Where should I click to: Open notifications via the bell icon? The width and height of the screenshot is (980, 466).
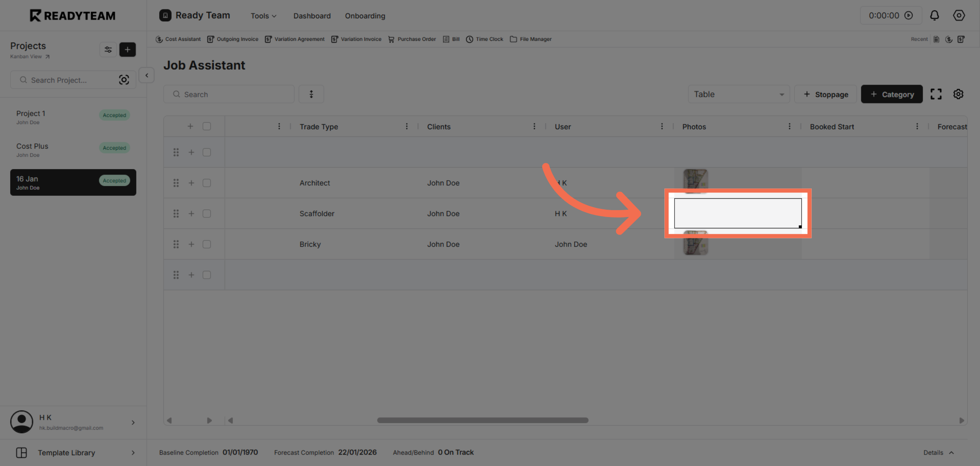935,15
